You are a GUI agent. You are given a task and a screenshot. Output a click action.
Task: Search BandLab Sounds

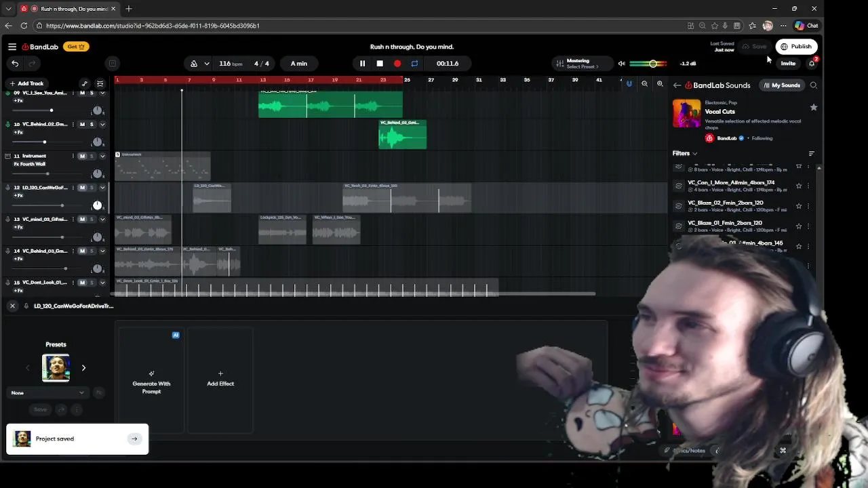point(814,85)
